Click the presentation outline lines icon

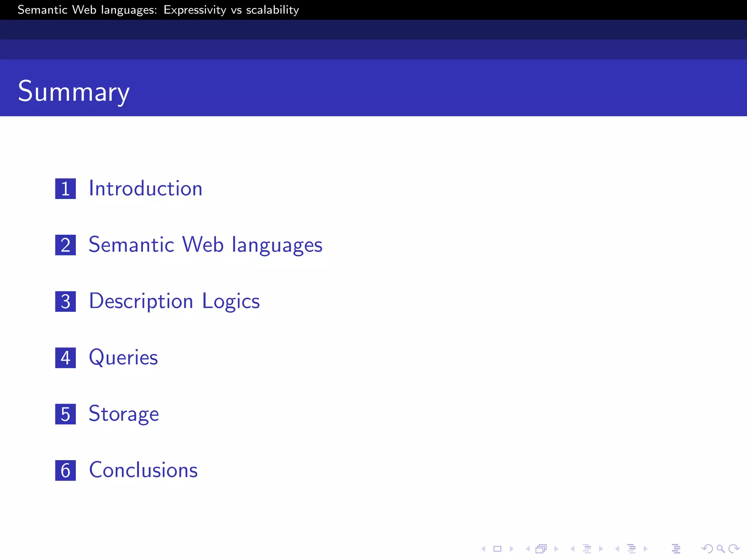pos(676,549)
